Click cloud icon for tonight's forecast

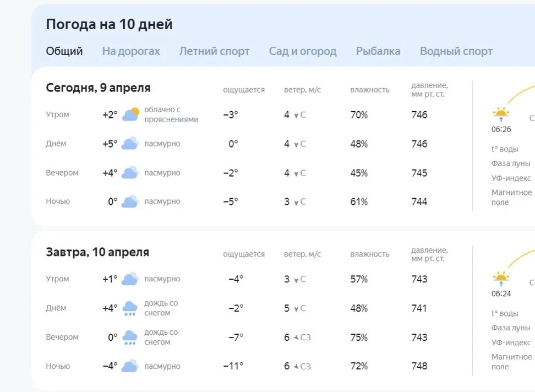130,202
